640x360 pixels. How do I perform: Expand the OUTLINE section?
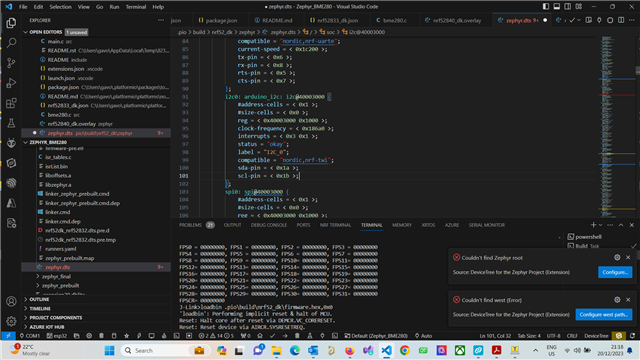[39, 299]
